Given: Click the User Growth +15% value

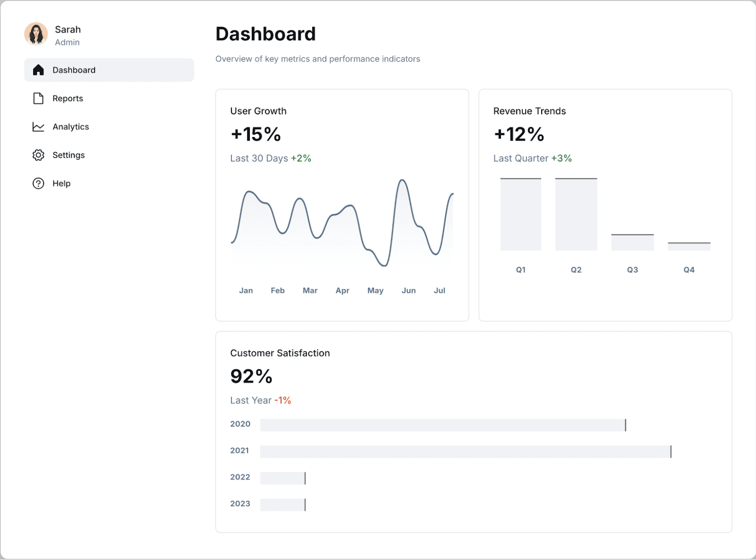Looking at the screenshot, I should pyautogui.click(x=256, y=134).
